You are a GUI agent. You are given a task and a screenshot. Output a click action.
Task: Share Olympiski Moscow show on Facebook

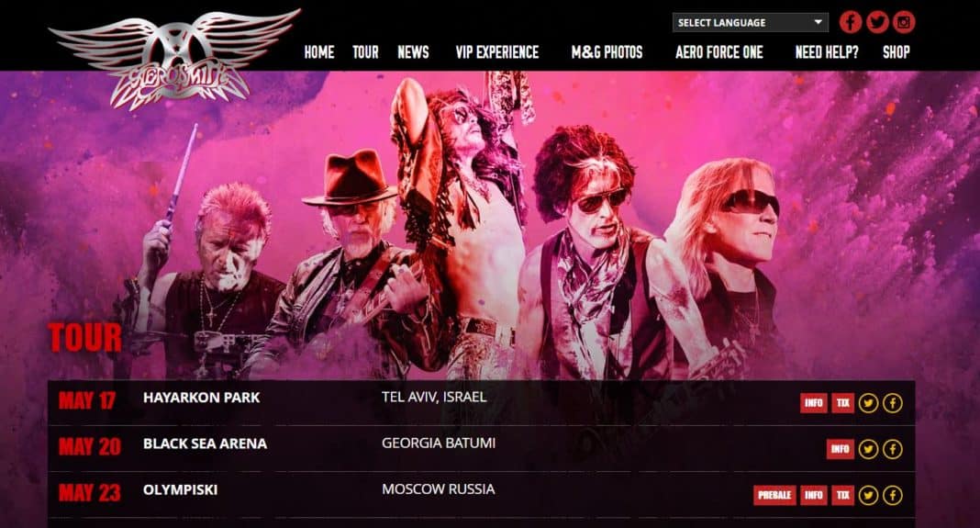click(x=893, y=495)
